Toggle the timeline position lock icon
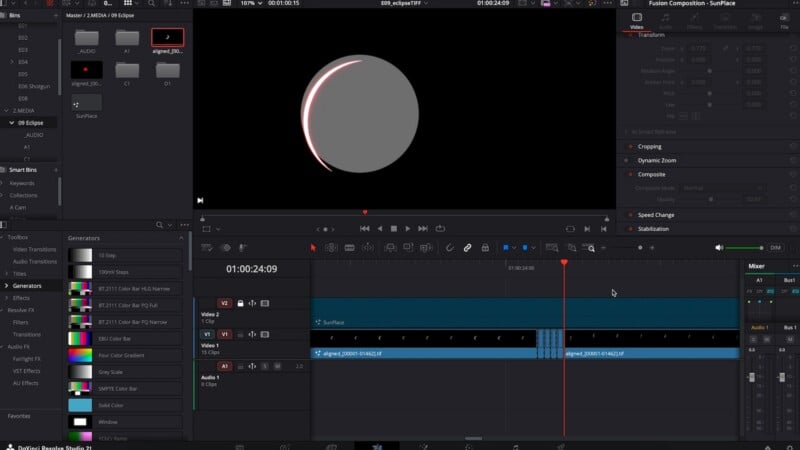 [485, 248]
